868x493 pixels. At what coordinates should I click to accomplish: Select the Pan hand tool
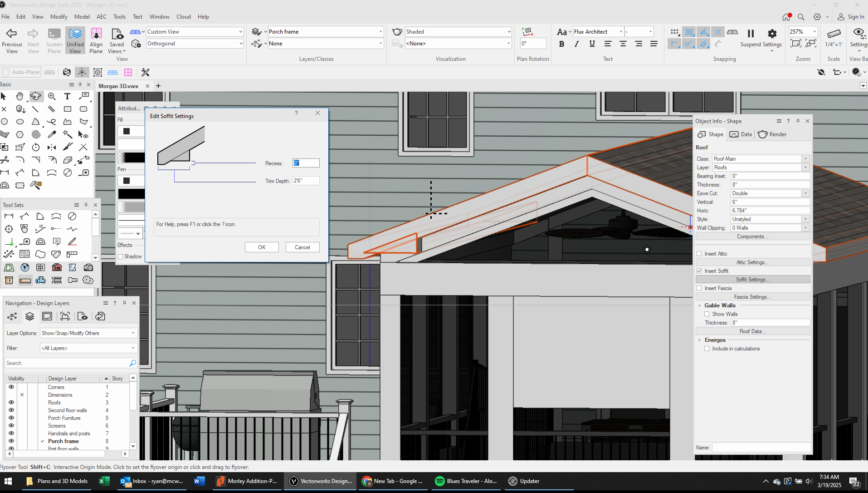click(20, 96)
